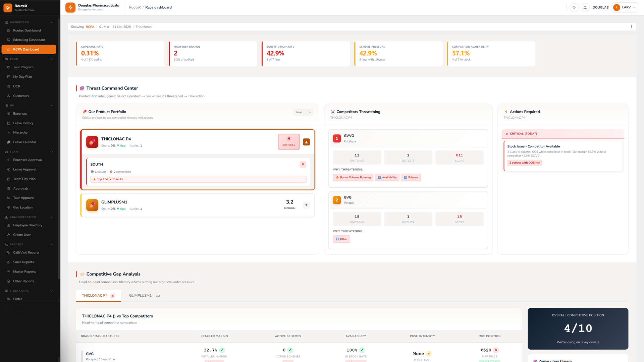This screenshot has height=362, width=644.
Task: Click the notification bell icon
Action: pos(585,7)
